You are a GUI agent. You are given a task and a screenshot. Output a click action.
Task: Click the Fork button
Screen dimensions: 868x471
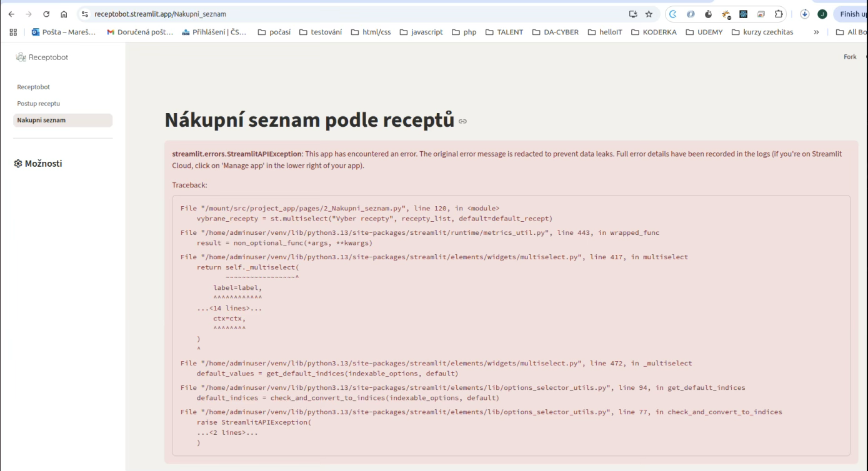click(x=850, y=57)
